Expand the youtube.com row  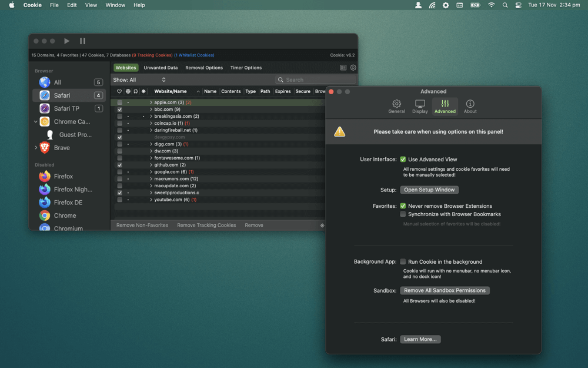(x=151, y=200)
